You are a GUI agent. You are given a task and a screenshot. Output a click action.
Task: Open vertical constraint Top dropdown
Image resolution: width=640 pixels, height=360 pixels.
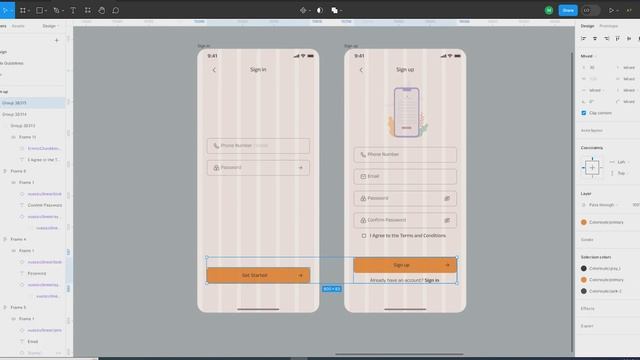tap(621, 173)
